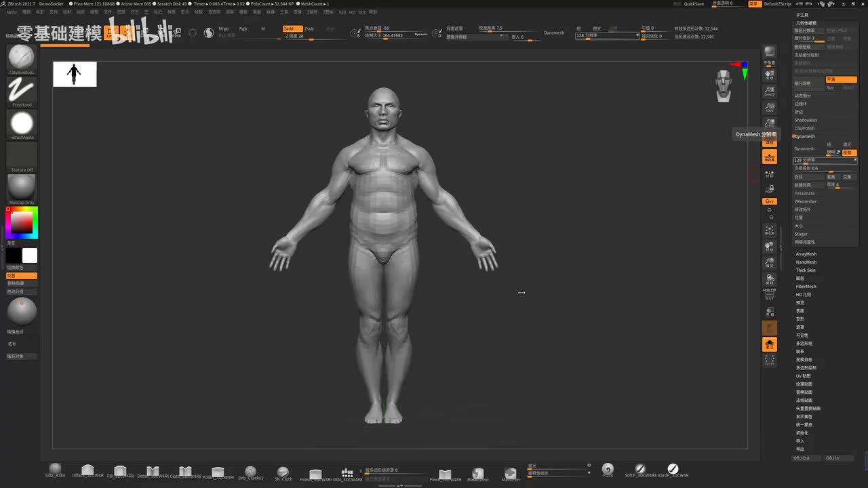Click the Zoom2D magnifier icon

(770, 91)
